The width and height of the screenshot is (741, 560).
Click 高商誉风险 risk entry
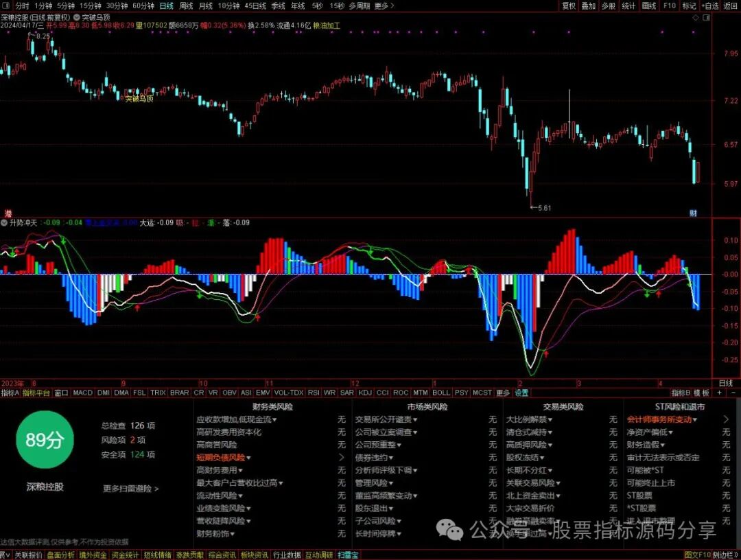click(217, 445)
